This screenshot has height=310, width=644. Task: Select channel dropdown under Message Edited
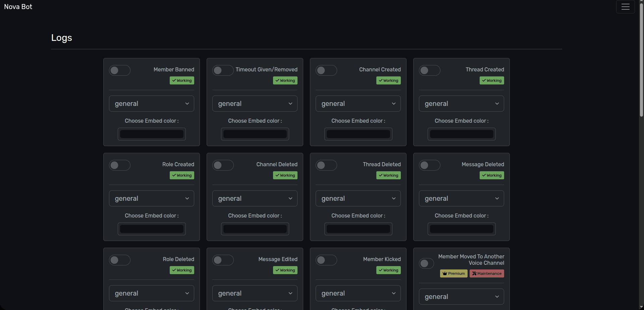pos(255,293)
